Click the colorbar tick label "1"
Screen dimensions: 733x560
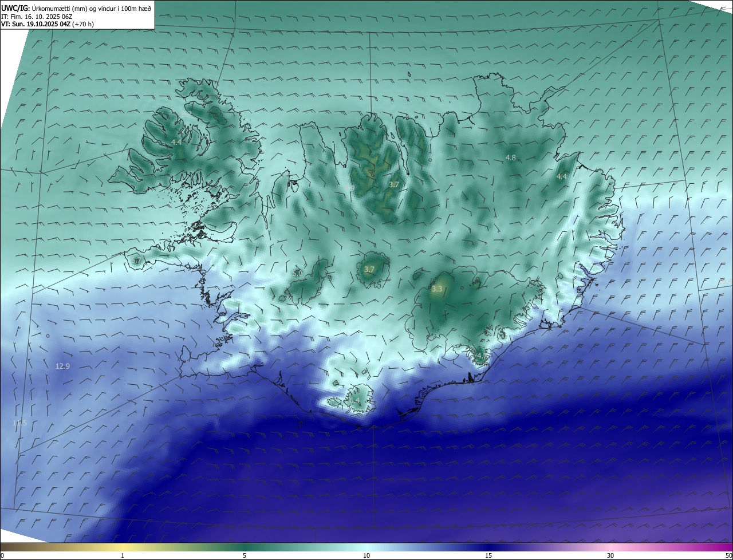click(123, 555)
